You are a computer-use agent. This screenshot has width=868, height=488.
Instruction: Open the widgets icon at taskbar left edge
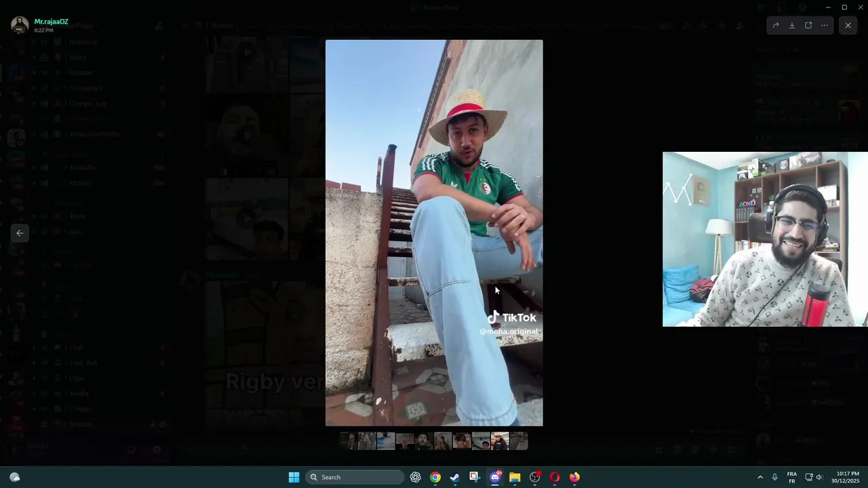15,477
